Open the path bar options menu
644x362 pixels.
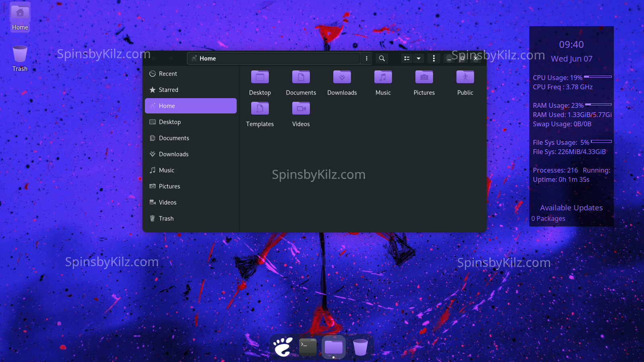366,58
